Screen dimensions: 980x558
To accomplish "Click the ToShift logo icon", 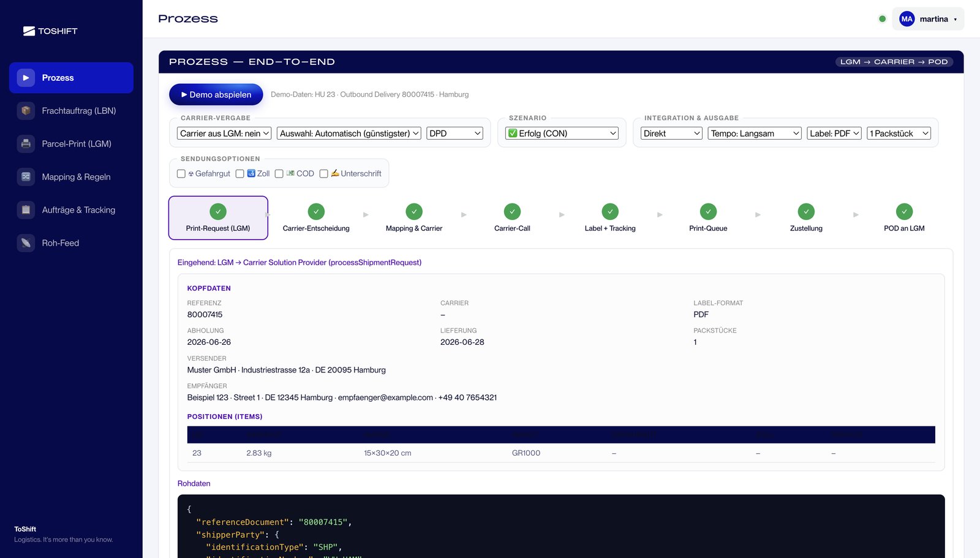I will point(29,31).
